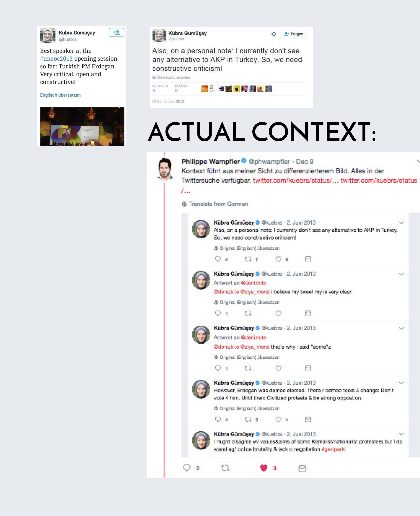420x516 pixels.
Task: Open the conference stage photo thumbnail
Action: click(82, 126)
